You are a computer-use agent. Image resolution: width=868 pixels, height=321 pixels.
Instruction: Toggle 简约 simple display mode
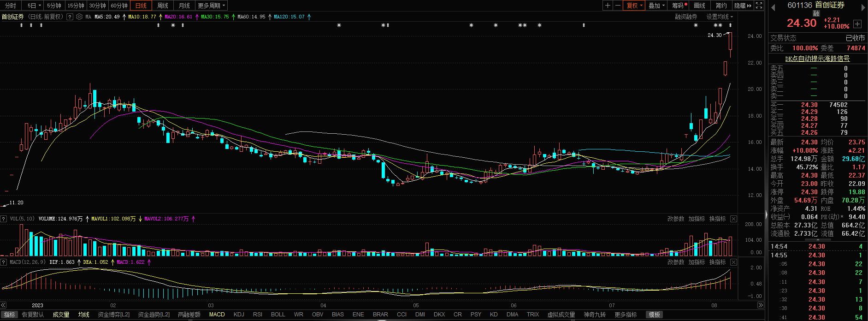(721, 6)
